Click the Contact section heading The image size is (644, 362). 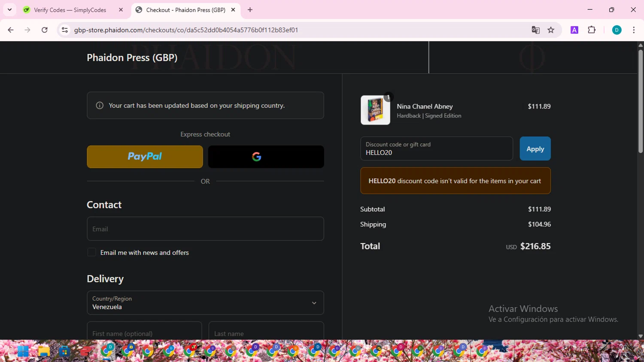tap(104, 205)
